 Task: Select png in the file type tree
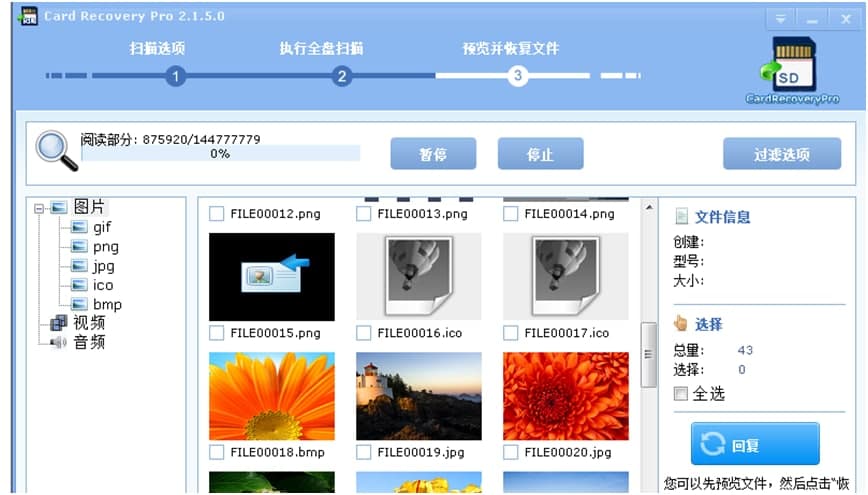[x=106, y=246]
